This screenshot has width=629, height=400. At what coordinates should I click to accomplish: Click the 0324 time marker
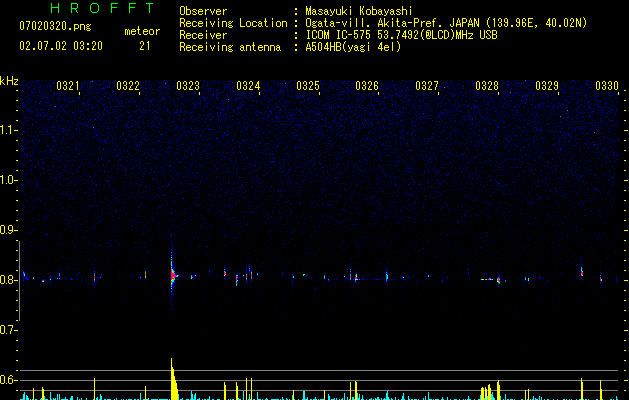click(x=248, y=85)
